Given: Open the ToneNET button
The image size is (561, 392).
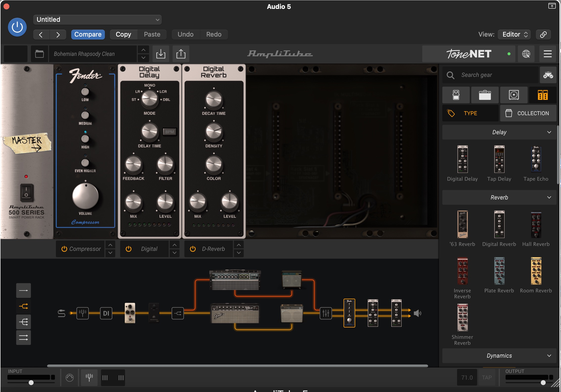Looking at the screenshot, I should [468, 54].
